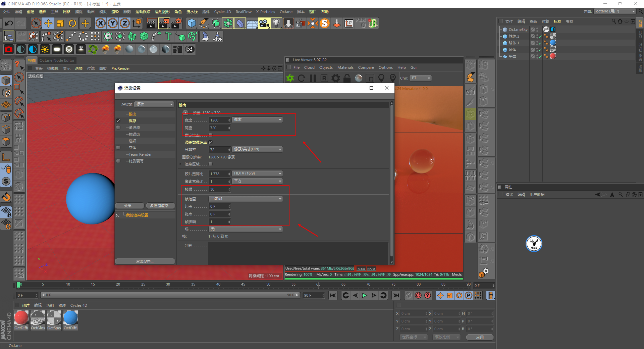The height and width of the screenshot is (349, 644).
Task: Click the orange S plugin icon
Action: (325, 23)
